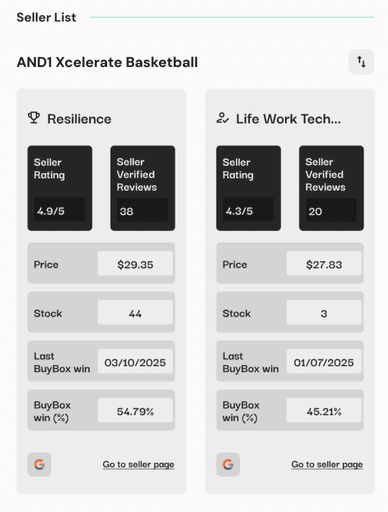This screenshot has width=388, height=512.
Task: Click Resilience Seller Verified Reviews 38 tile
Action: coord(143,188)
